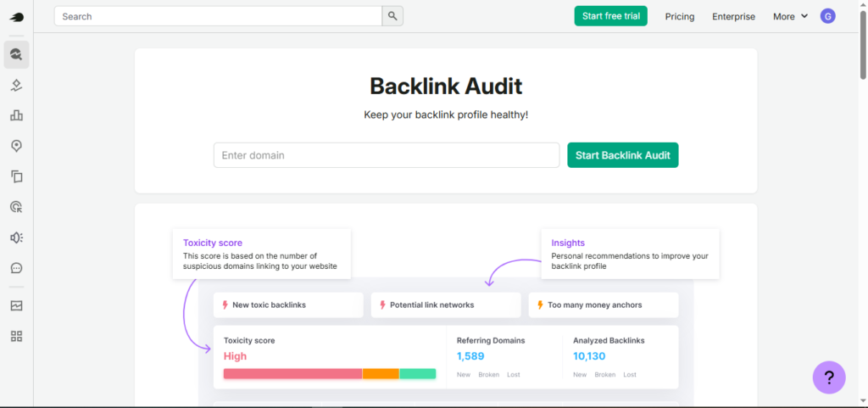Open the chat bubble sidebar icon
868x408 pixels.
[x=17, y=268]
